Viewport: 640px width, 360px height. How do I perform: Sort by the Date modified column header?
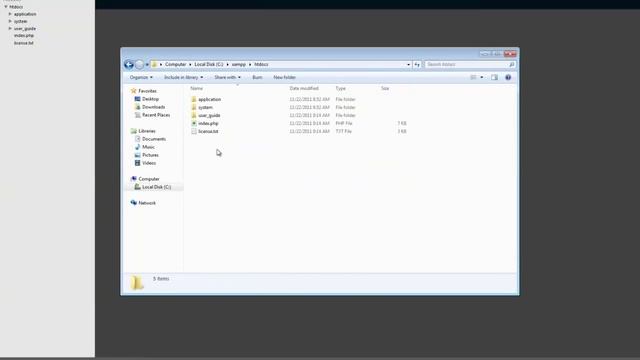304,88
